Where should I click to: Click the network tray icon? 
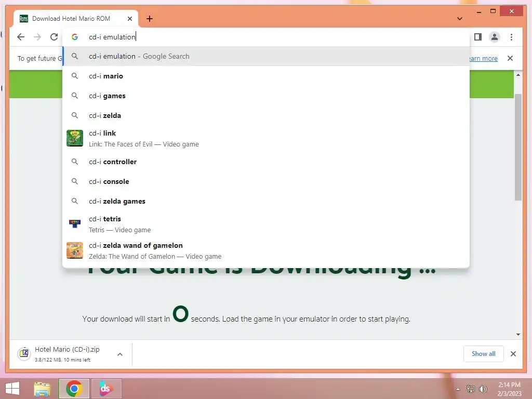pos(470,389)
